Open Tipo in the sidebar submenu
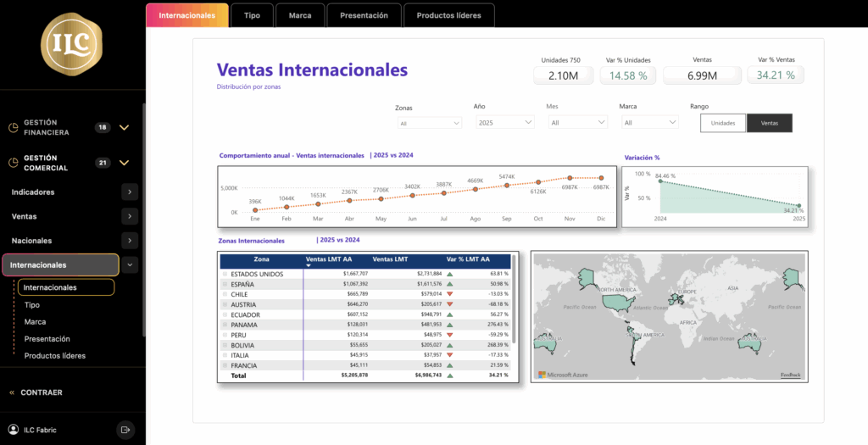868x445 pixels. 32,305
